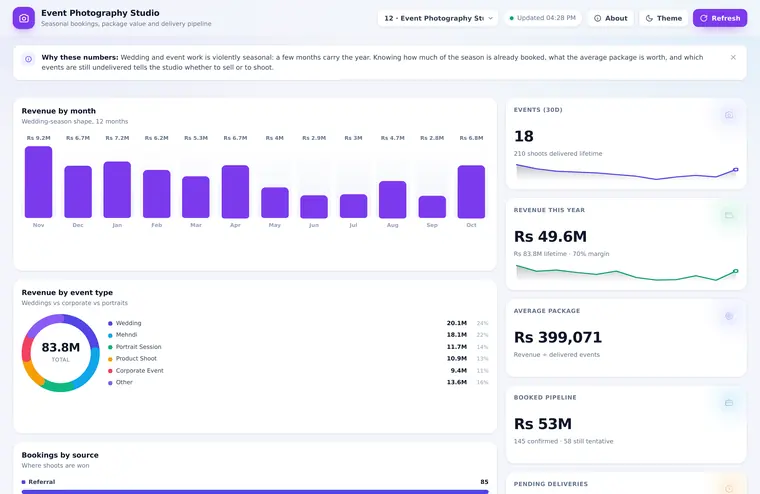Click the Event Photography Studio title

[100, 13]
